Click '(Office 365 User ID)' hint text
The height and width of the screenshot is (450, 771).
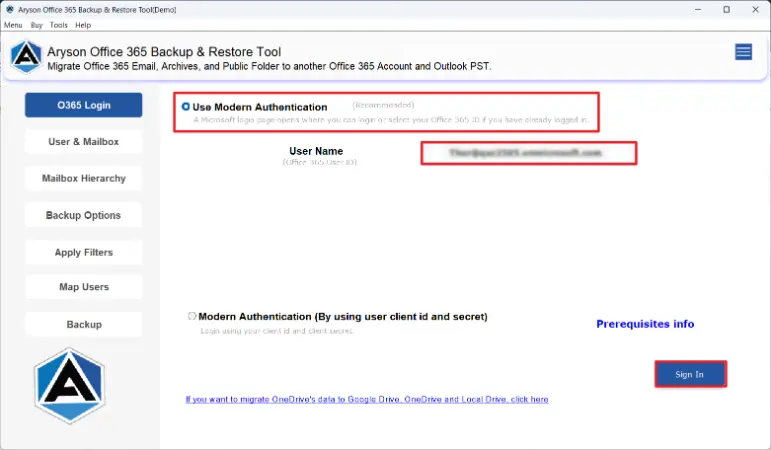click(320, 162)
